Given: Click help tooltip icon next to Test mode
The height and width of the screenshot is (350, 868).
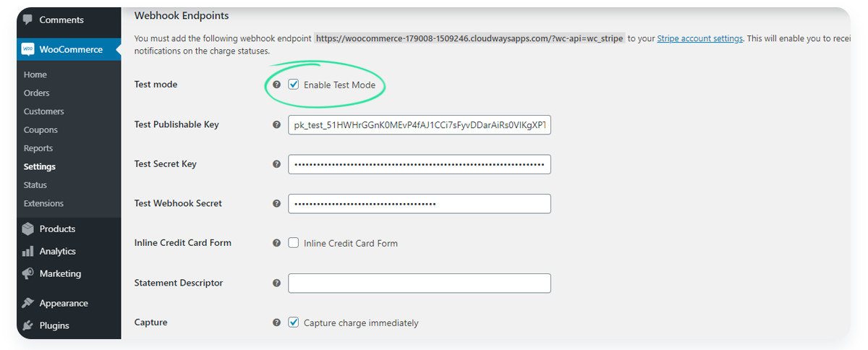Looking at the screenshot, I should pos(276,85).
